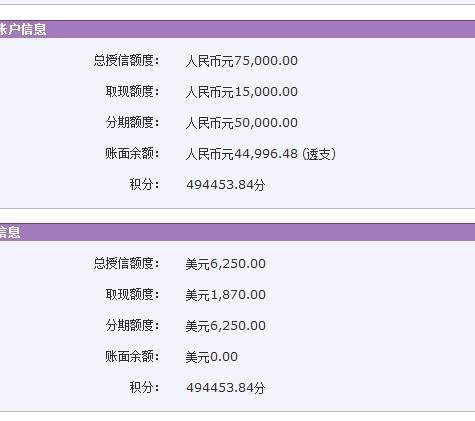The width and height of the screenshot is (475, 421).
Task: Select the 人民币元44,996.48 balance amount
Action: coord(242,154)
